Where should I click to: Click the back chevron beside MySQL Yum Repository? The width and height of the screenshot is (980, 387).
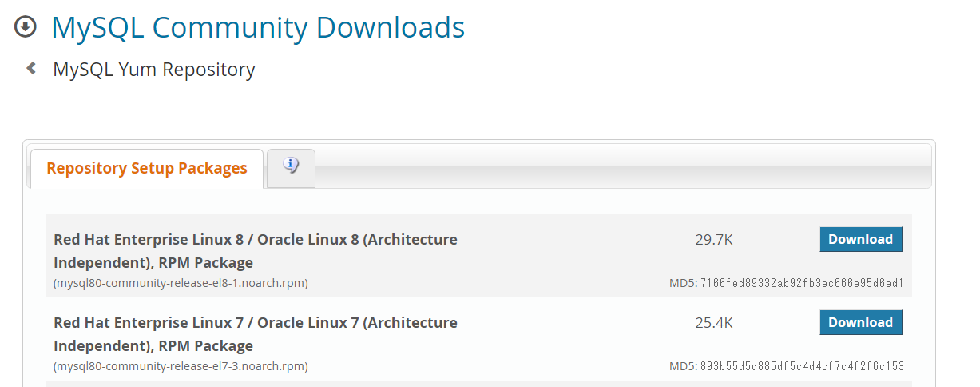[x=31, y=69]
